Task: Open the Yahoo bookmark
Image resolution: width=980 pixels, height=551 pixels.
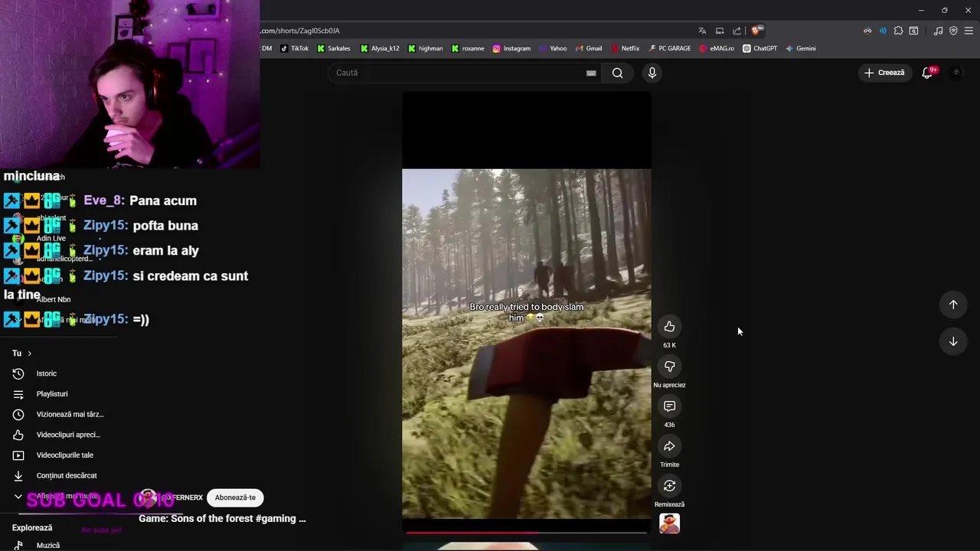Action: (x=553, y=48)
